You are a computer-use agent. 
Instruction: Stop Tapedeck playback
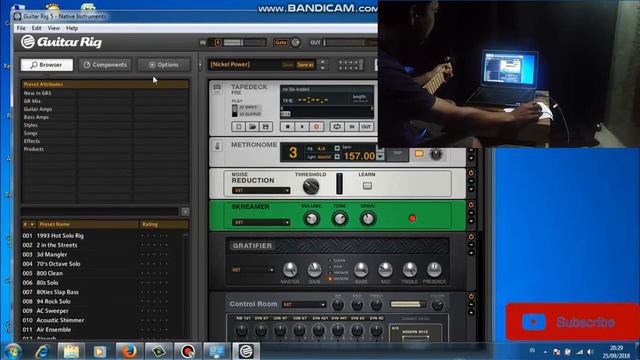pyautogui.click(x=287, y=127)
